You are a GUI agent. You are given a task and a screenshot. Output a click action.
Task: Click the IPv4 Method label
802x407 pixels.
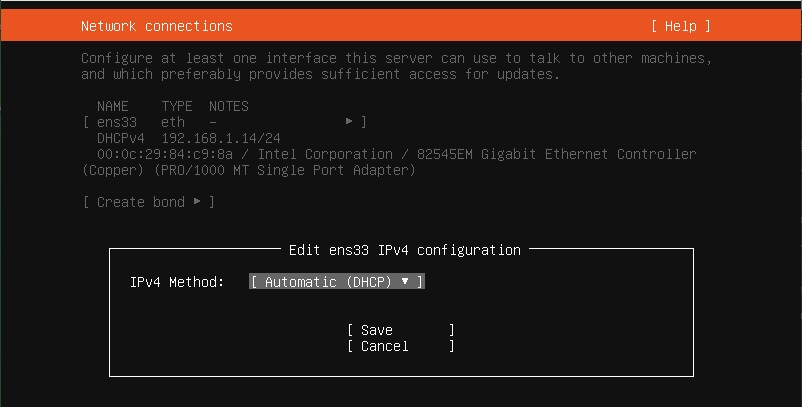(x=177, y=282)
